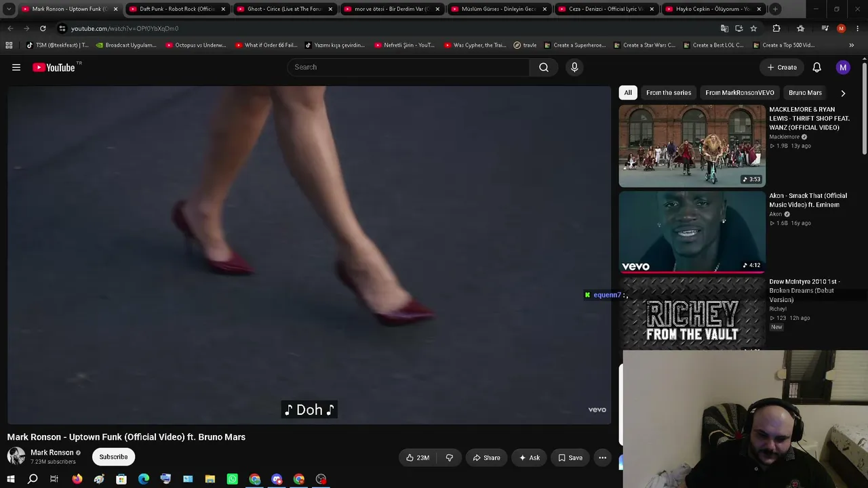This screenshot has height=488, width=868.
Task: Show more filter chips with right arrow
Action: (843, 93)
